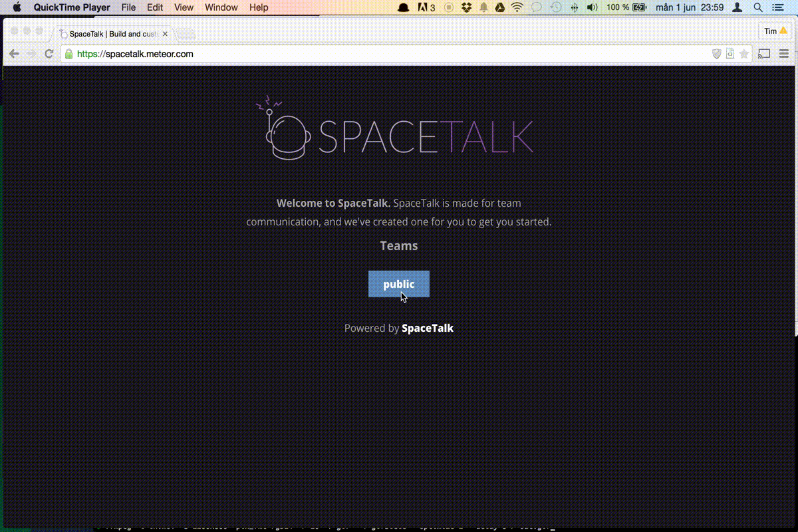Open the public team
Screen dimensions: 798x532
click(x=399, y=284)
